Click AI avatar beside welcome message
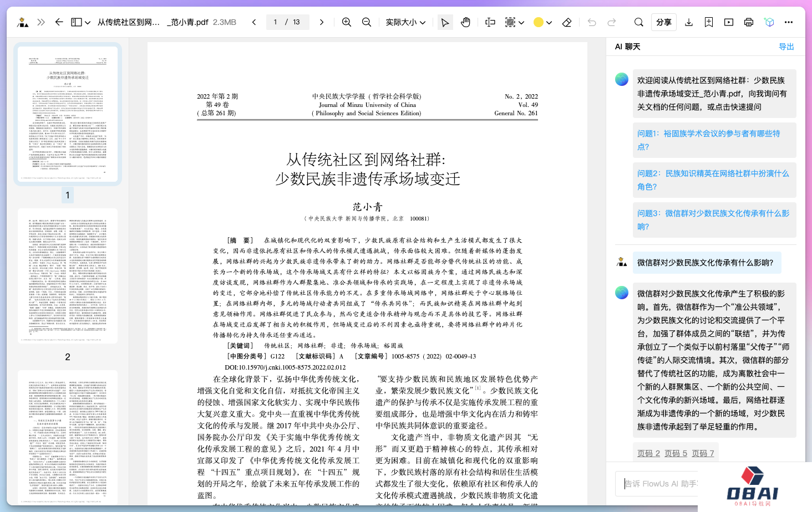812x512 pixels. [622, 79]
